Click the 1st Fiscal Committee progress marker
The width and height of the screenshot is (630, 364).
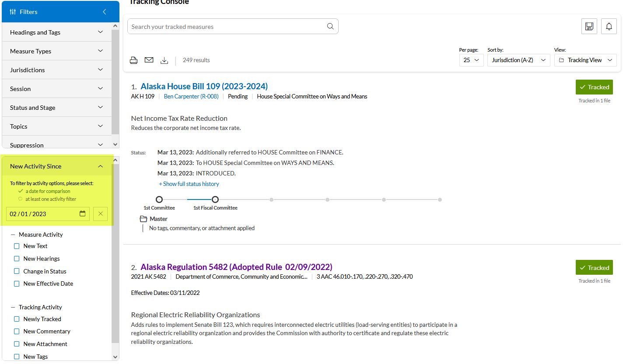215,199
